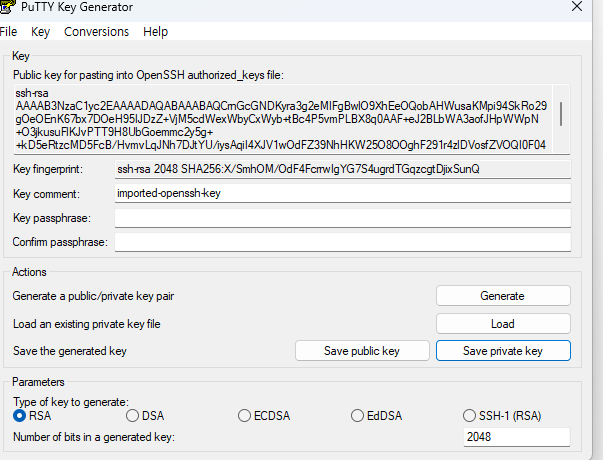Click 'Number of bits in a generated key:' label
Screen dimensions: 603x460
point(94,437)
